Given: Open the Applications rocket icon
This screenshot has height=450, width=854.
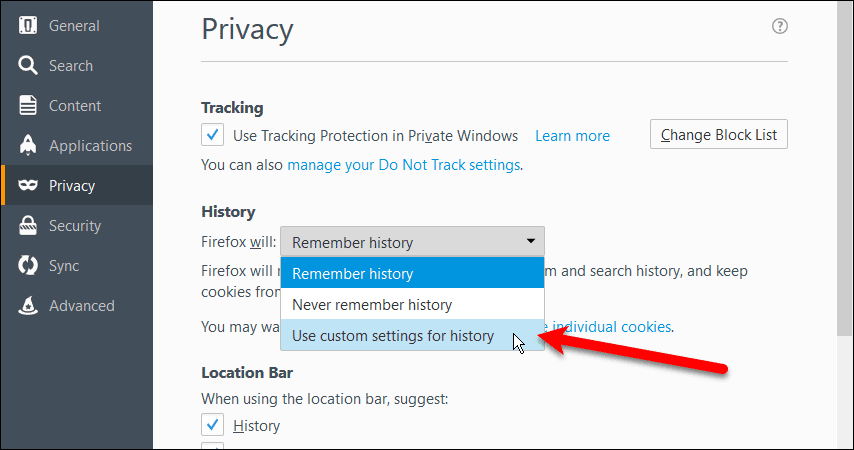Looking at the screenshot, I should tap(28, 145).
